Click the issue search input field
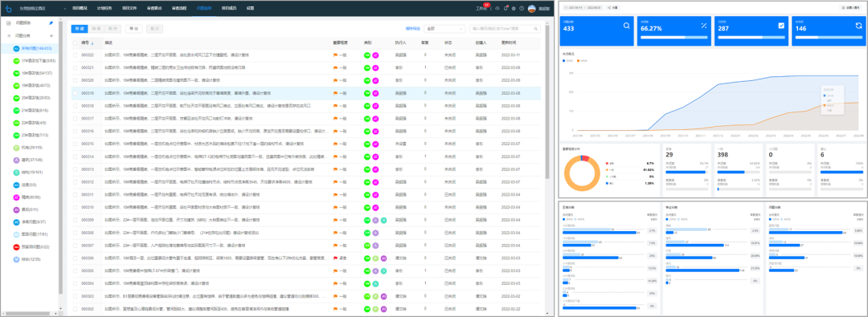 pos(504,29)
